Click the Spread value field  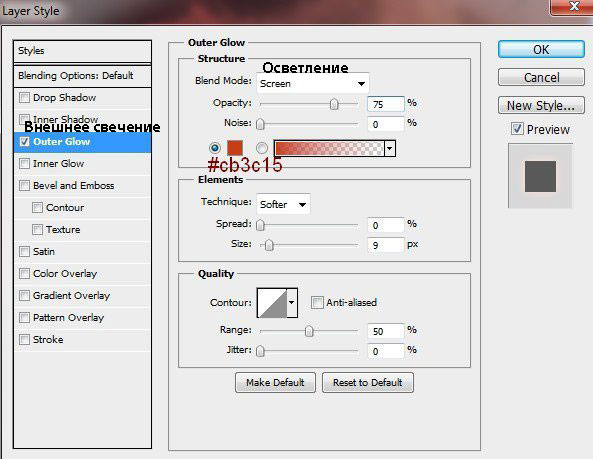(x=385, y=225)
